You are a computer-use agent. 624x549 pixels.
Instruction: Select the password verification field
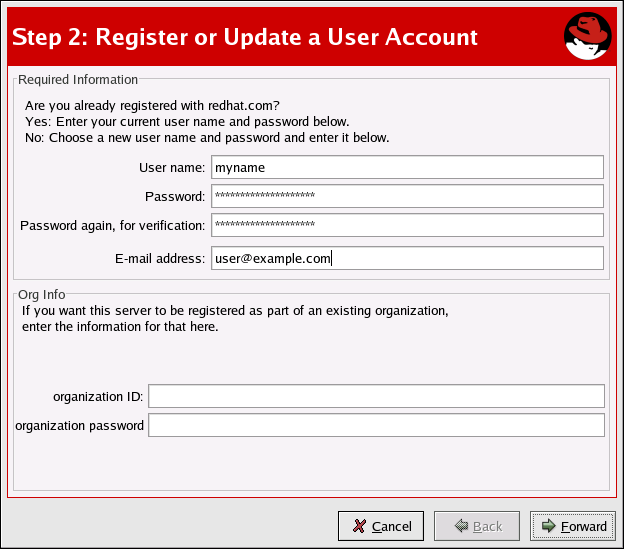click(x=406, y=225)
